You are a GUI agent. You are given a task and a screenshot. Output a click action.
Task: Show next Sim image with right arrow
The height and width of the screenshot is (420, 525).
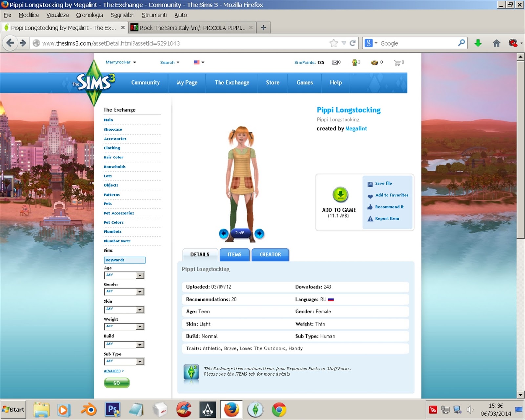pyautogui.click(x=259, y=233)
